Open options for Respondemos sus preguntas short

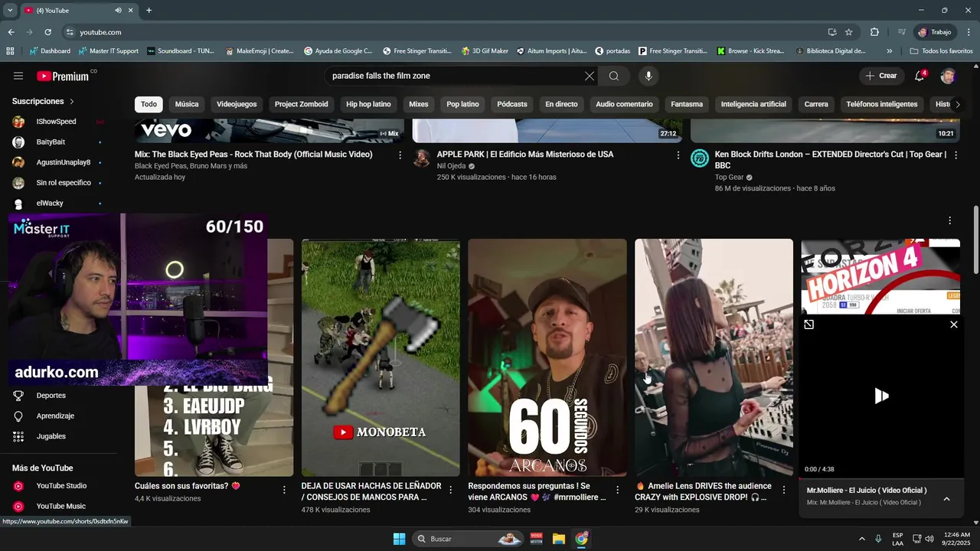coord(617,490)
